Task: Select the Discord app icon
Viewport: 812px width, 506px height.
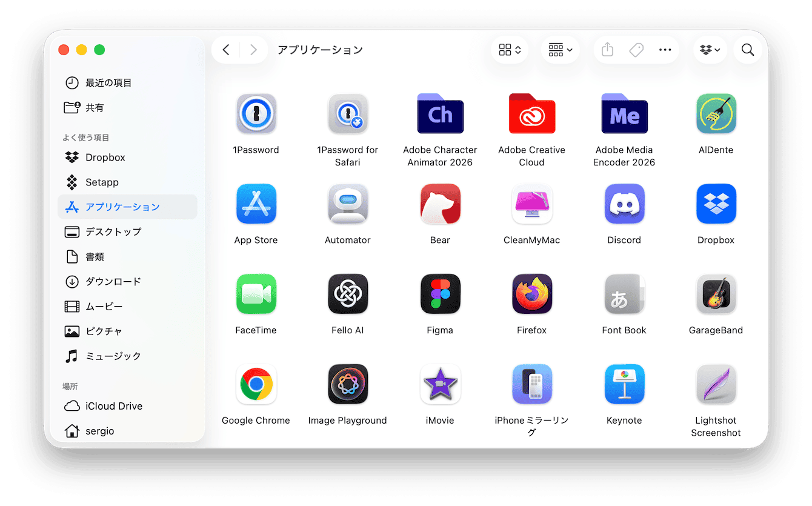Action: (624, 204)
